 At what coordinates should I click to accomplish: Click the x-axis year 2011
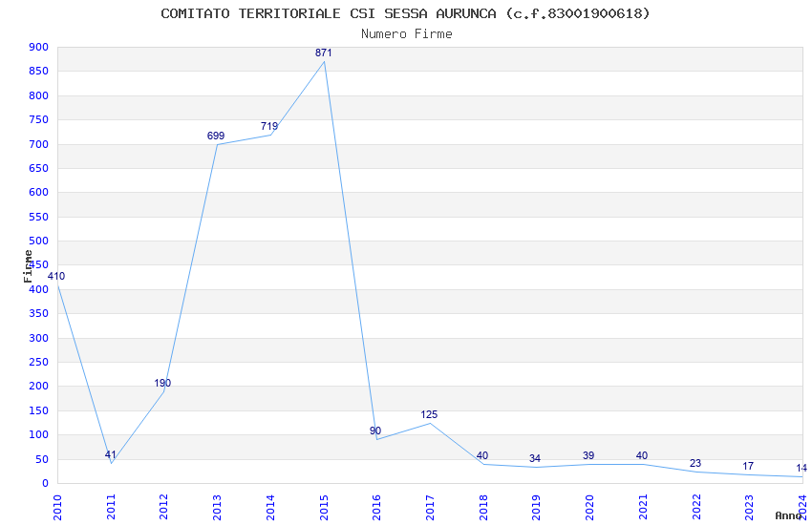(x=111, y=507)
